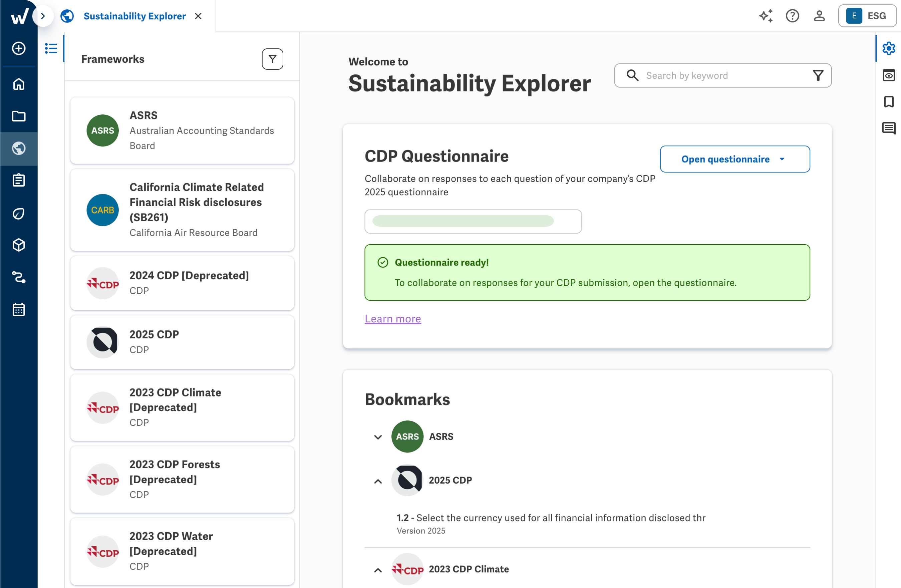Open the 2024 CDP [Deprecated] framework

(x=182, y=283)
